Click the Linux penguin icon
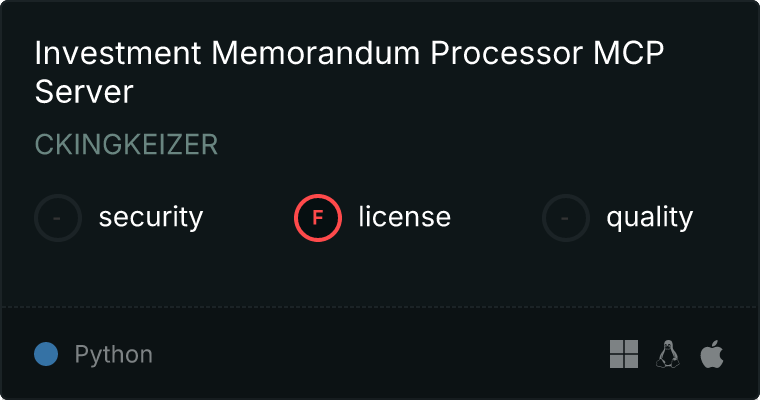Screen dimensions: 760x400 coord(668,354)
